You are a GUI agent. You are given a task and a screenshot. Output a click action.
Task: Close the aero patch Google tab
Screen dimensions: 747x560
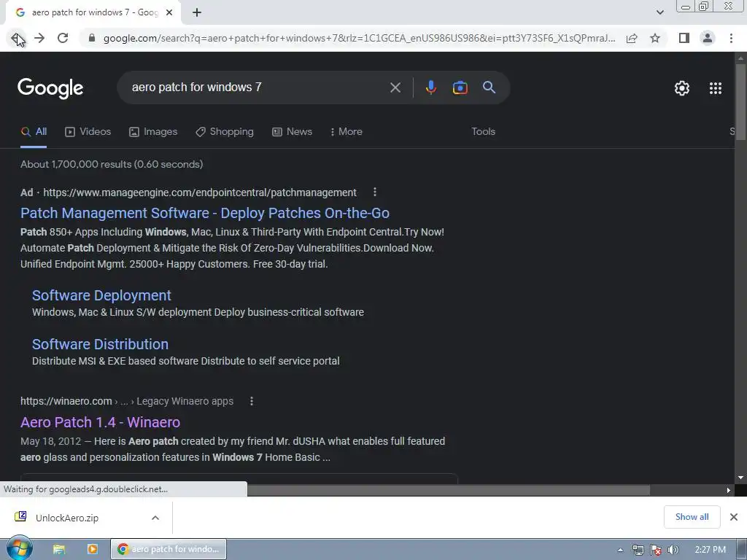[x=169, y=13]
